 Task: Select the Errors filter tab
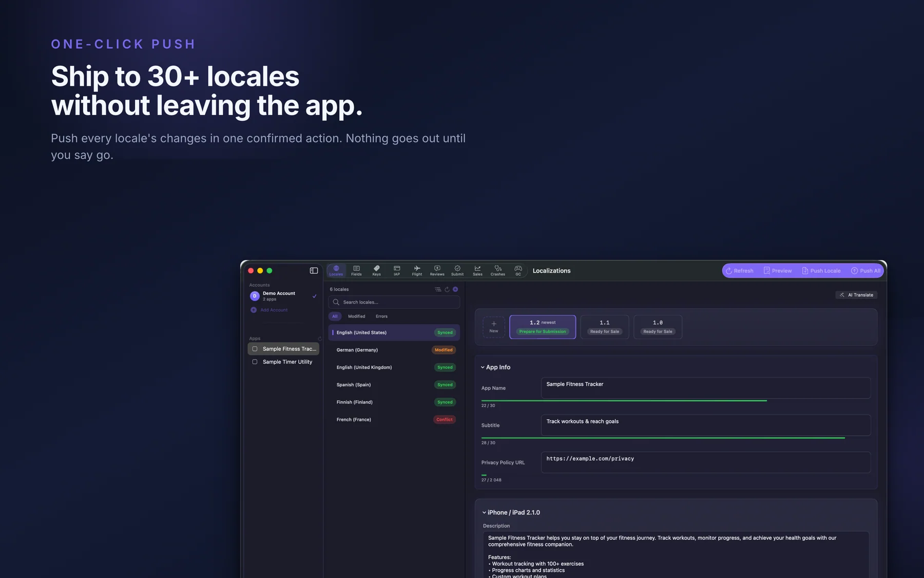point(381,316)
